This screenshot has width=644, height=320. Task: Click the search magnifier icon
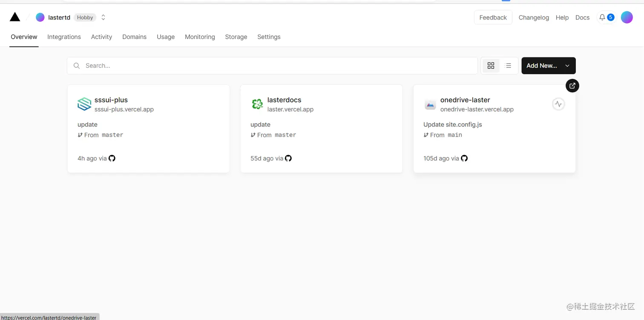click(77, 66)
